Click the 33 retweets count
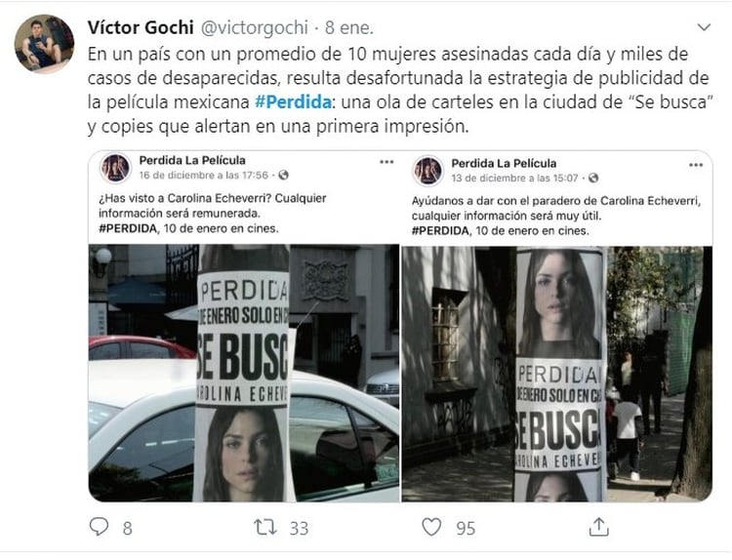This screenshot has height=560, width=732. click(x=299, y=528)
